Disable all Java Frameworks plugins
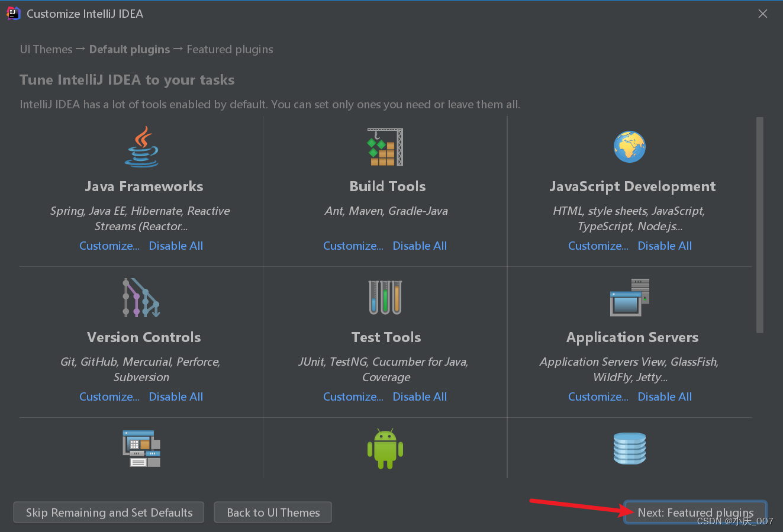783x532 pixels. tap(176, 246)
